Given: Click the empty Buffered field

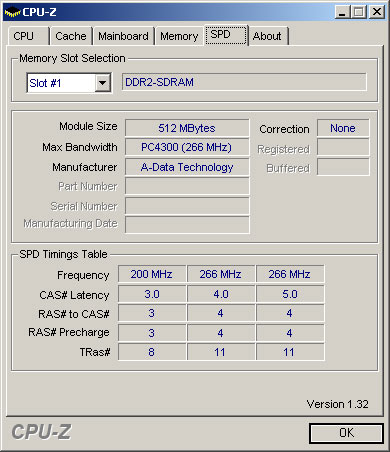Looking at the screenshot, I should pyautogui.click(x=343, y=167).
